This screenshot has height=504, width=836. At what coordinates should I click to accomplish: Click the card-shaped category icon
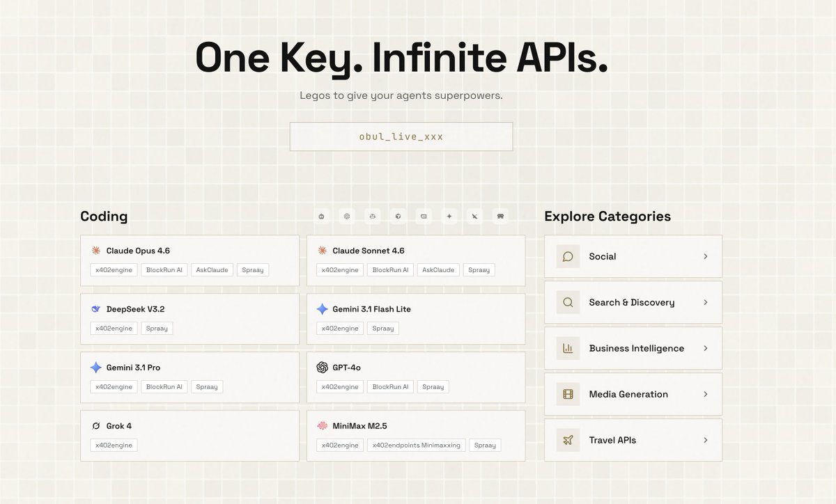pos(424,216)
